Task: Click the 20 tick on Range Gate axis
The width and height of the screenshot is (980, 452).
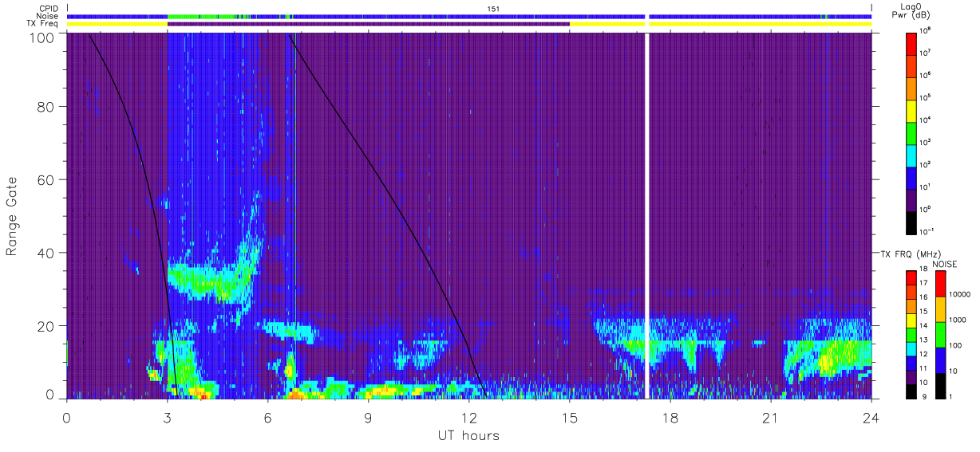Action: coord(45,326)
